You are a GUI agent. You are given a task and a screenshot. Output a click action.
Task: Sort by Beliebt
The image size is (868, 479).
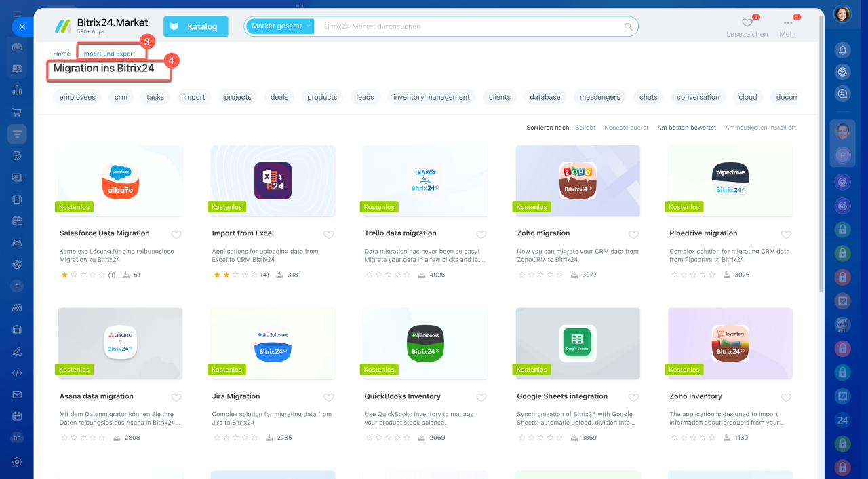(585, 128)
